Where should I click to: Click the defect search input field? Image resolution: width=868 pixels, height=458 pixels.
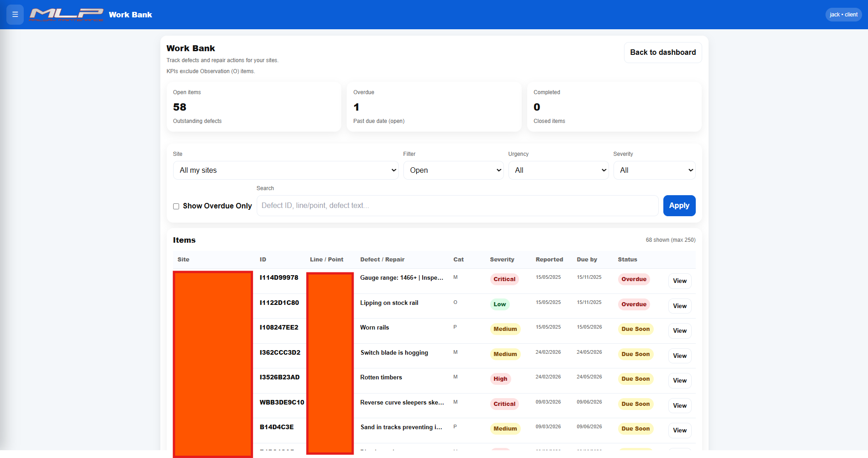(x=457, y=205)
